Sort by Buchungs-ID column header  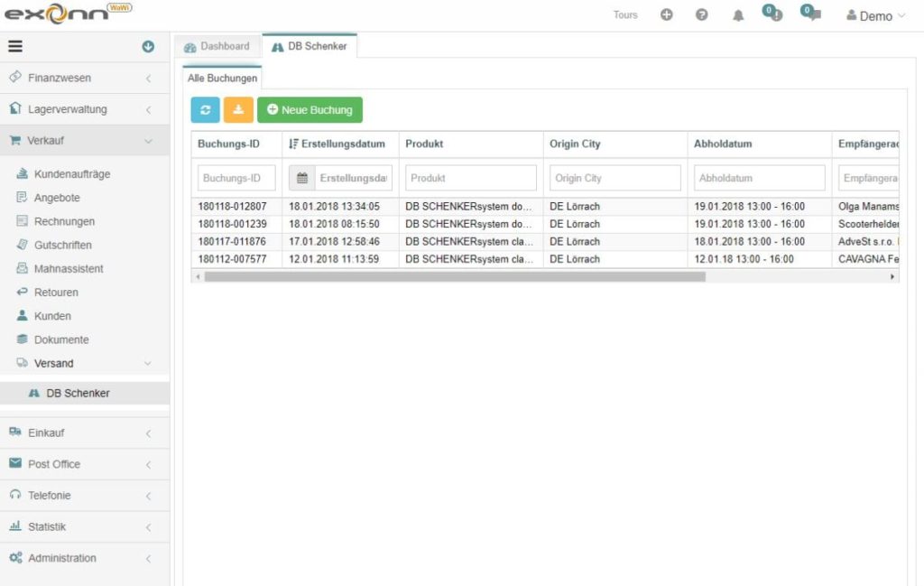click(228, 144)
